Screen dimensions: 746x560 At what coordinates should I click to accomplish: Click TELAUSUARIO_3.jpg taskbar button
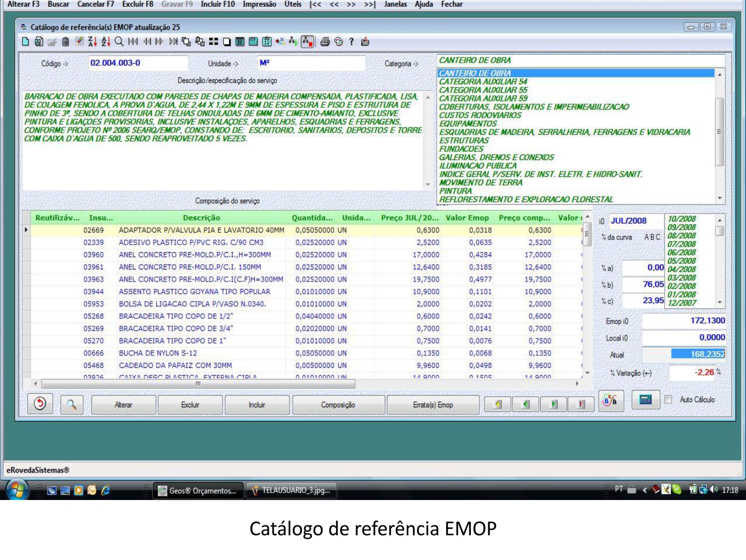click(291, 491)
